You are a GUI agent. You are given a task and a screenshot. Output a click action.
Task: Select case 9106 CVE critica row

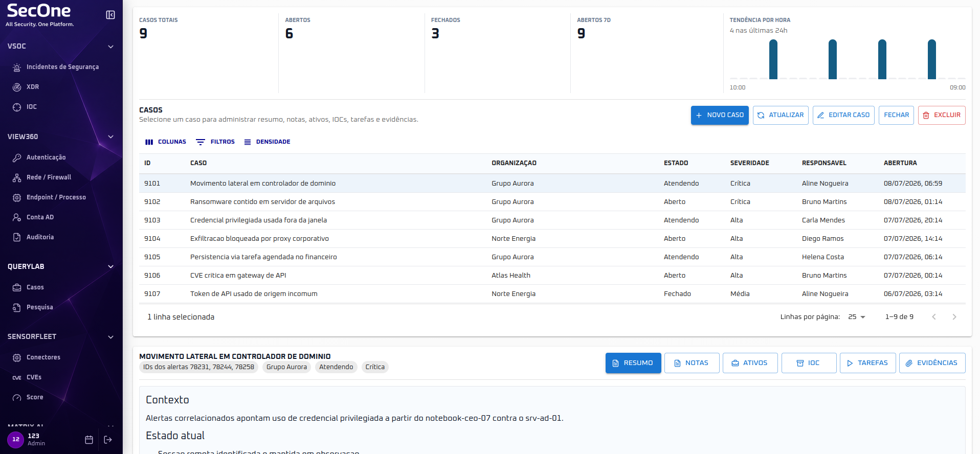(x=552, y=276)
